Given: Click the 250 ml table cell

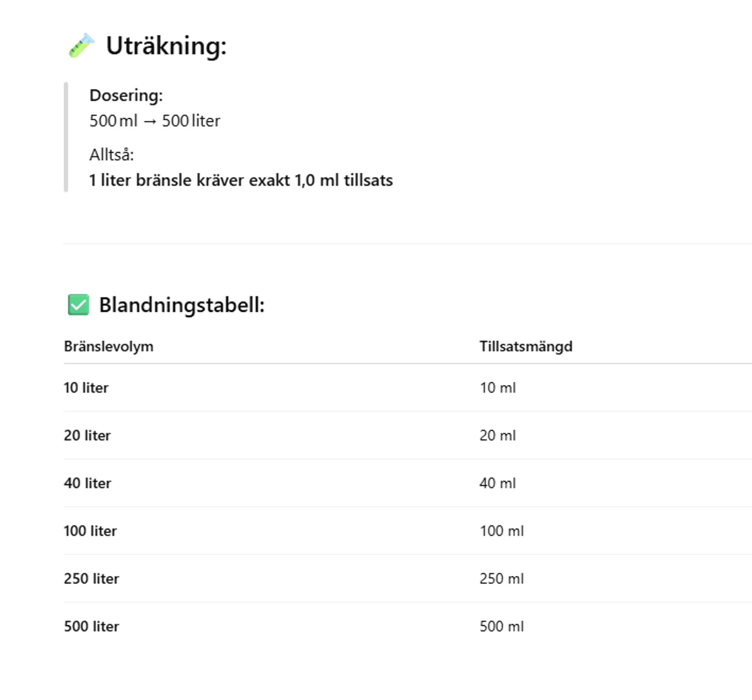Looking at the screenshot, I should coord(502,578).
